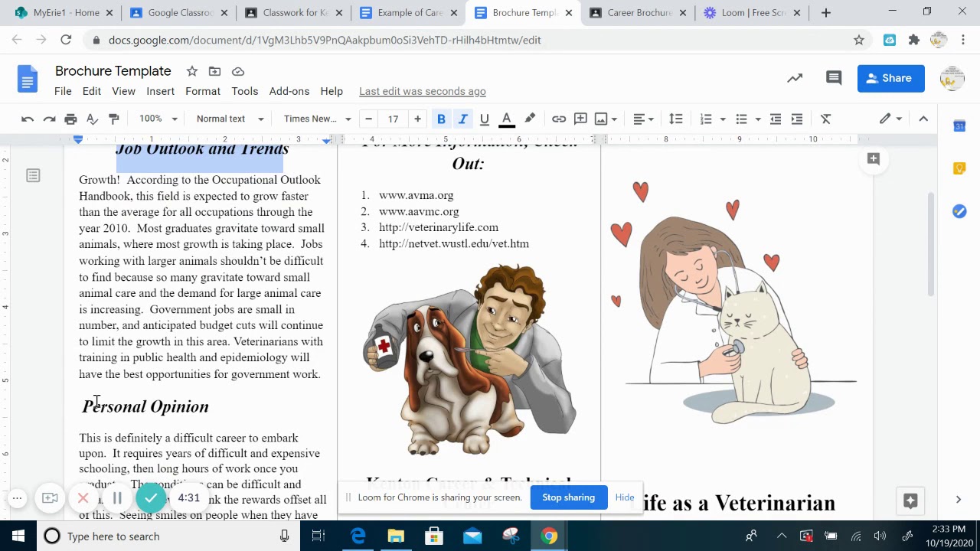Finish Loom recording with green check
980x551 pixels.
(x=152, y=498)
